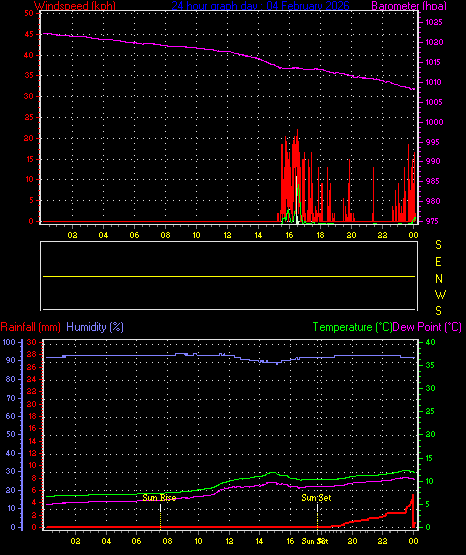Screen dimensions: 466x555
Task: Click the 980 value on the barometer axis
Action: [x=433, y=201]
